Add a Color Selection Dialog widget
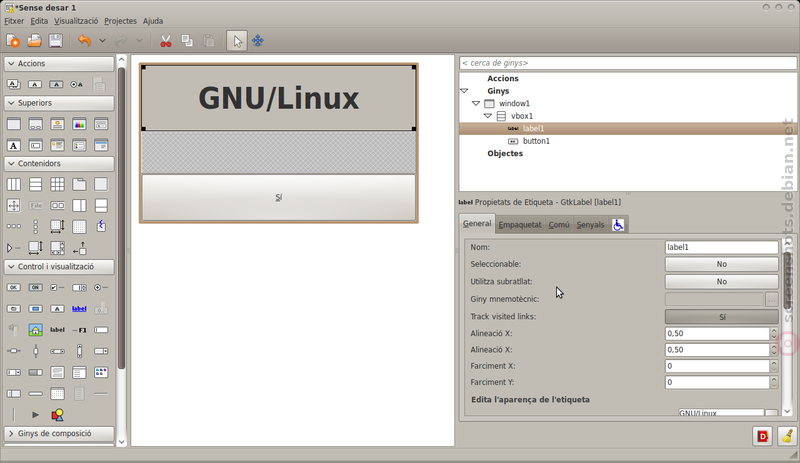The width and height of the screenshot is (800, 463). pos(79,124)
